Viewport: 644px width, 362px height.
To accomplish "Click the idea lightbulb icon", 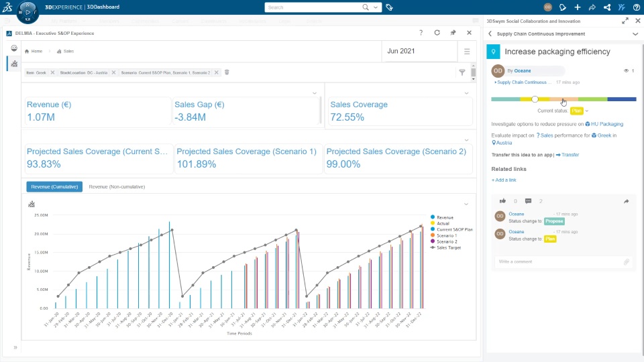I will [x=493, y=52].
